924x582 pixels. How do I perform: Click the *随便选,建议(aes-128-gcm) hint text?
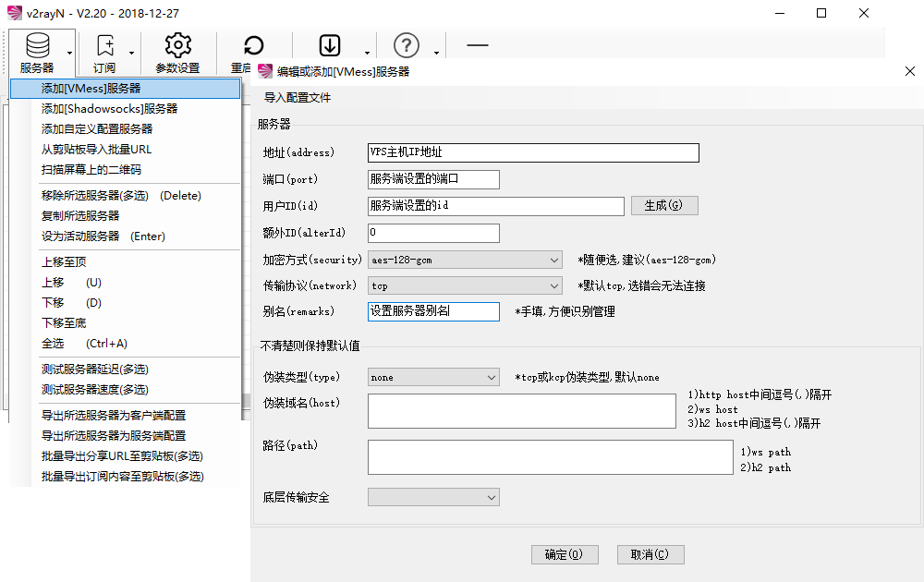click(x=647, y=260)
